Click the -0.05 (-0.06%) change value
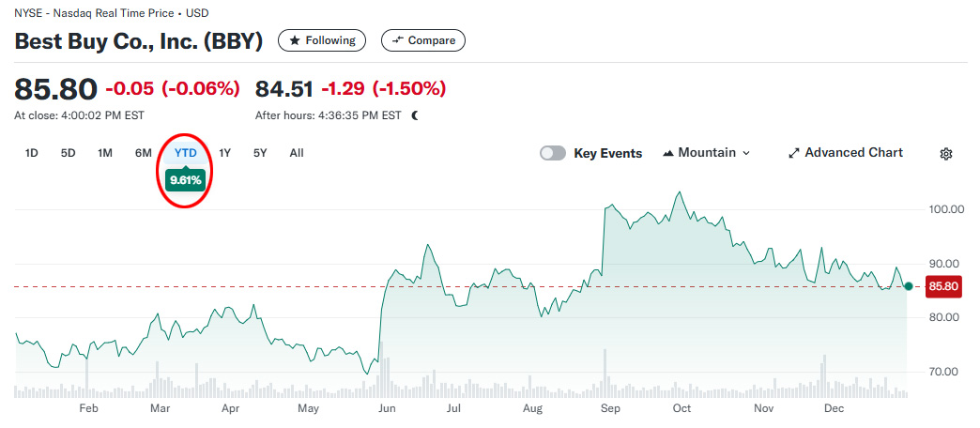Image resolution: width=980 pixels, height=428 pixels. point(173,89)
